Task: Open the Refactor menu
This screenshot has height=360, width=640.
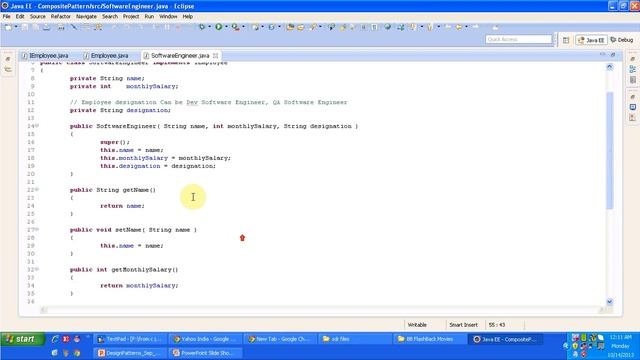Action: pos(60,16)
